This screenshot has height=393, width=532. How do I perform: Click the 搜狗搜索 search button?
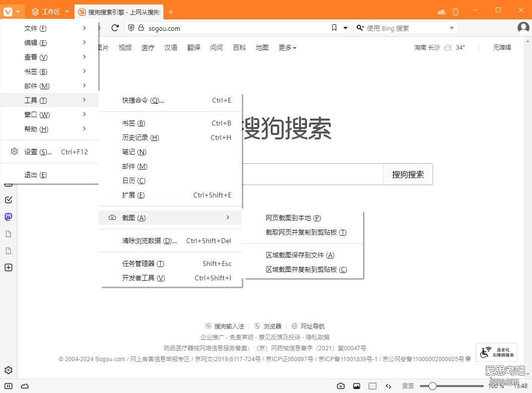click(x=408, y=175)
